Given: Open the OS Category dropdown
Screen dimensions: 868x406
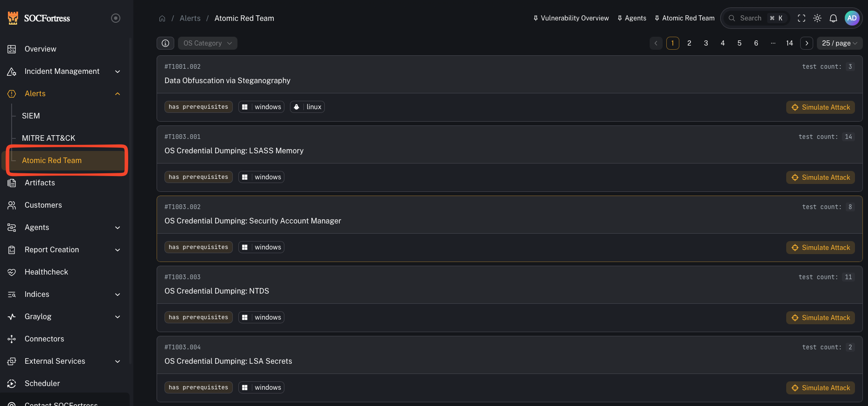Looking at the screenshot, I should (x=207, y=43).
